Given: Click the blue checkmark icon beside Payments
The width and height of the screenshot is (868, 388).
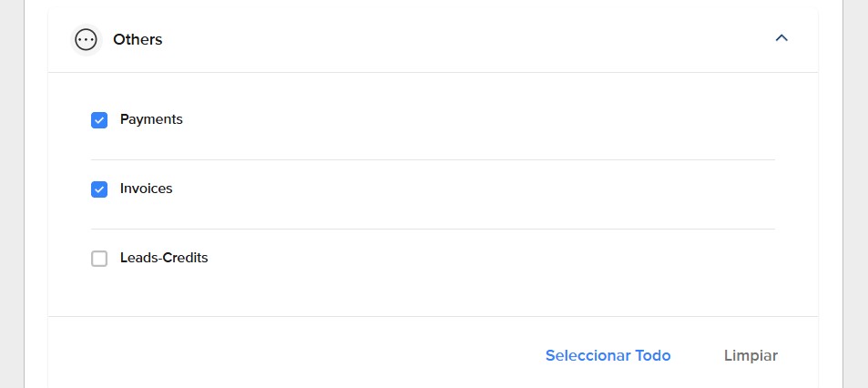Looking at the screenshot, I should tap(99, 120).
